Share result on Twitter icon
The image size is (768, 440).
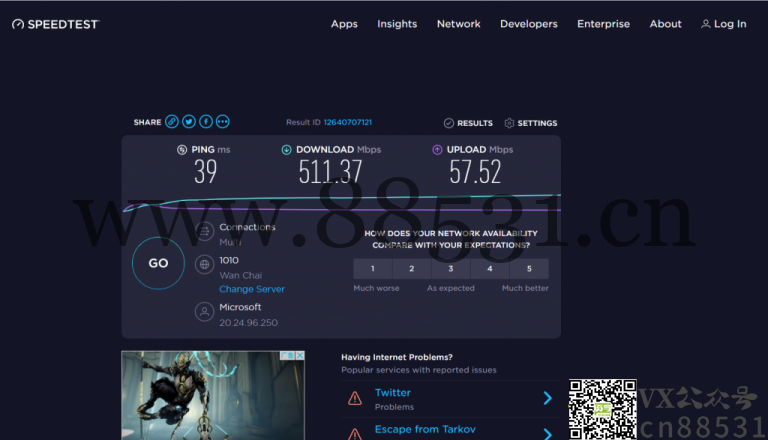click(189, 122)
